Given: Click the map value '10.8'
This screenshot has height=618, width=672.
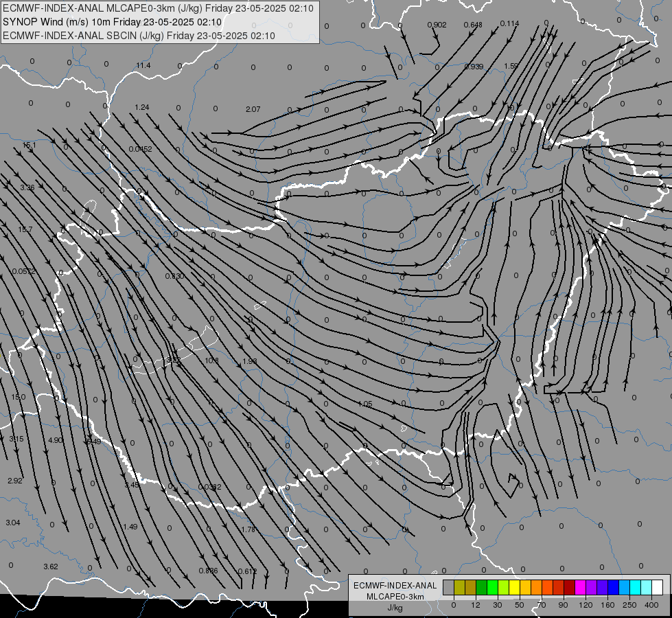Looking at the screenshot, I should (211, 360).
